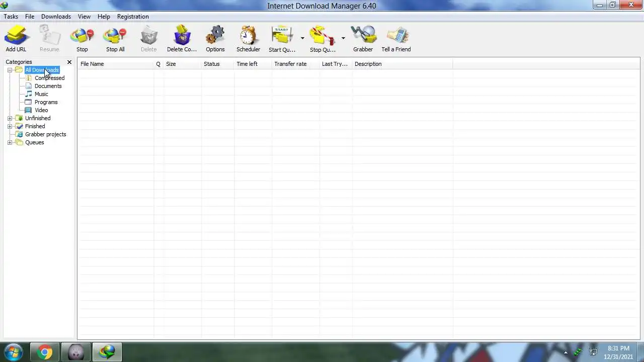Select the Video category

tap(41, 110)
